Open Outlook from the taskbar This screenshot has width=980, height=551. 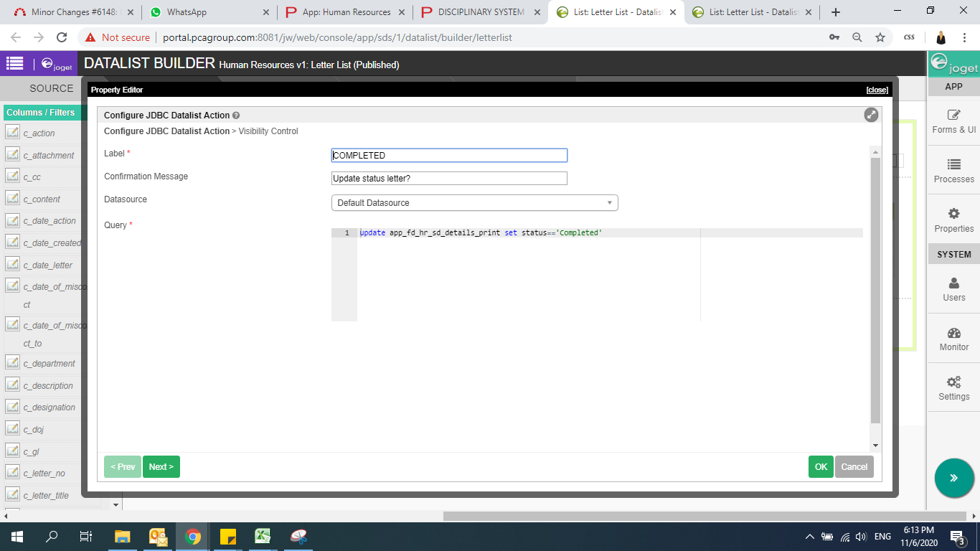pos(158,536)
